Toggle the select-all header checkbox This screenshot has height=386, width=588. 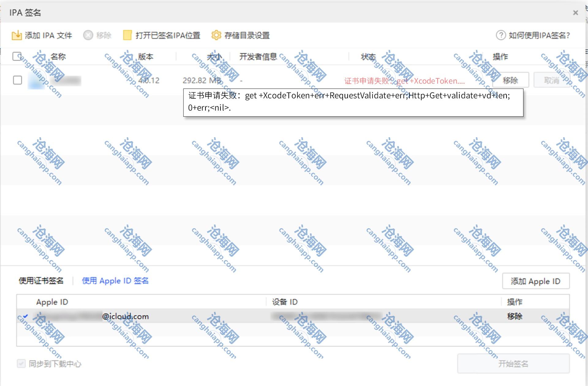(17, 56)
